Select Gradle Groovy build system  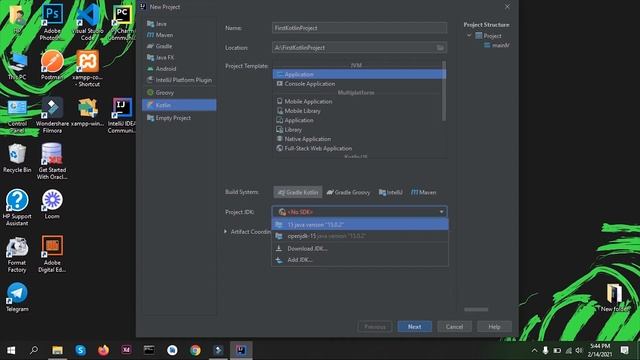(348, 192)
